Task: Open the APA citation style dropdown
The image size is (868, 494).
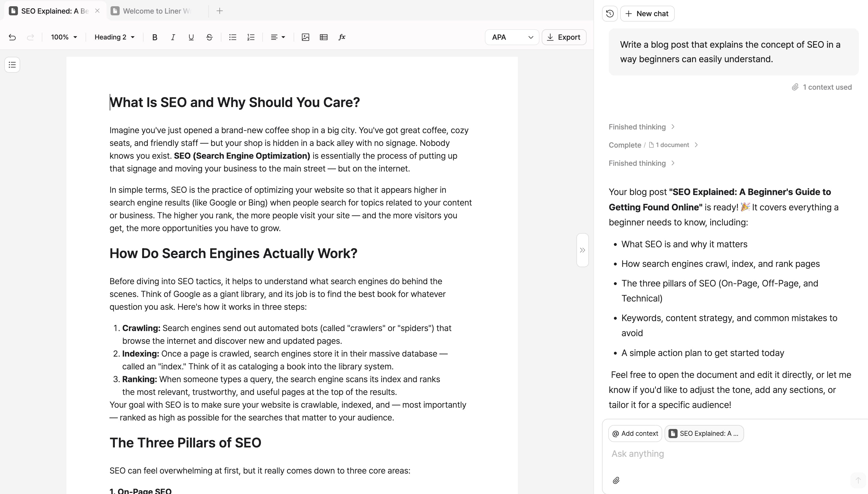Action: pyautogui.click(x=512, y=37)
